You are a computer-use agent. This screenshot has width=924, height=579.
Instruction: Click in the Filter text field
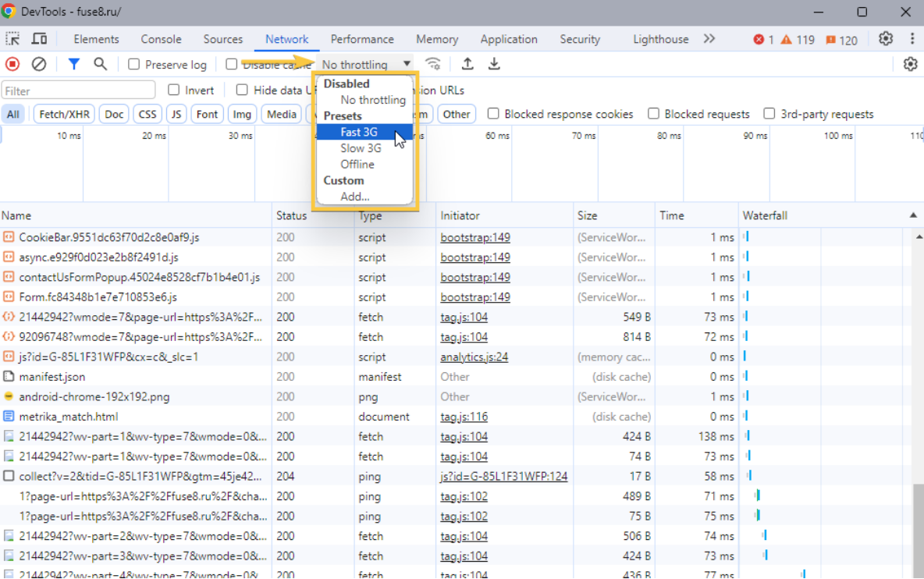[x=78, y=91]
